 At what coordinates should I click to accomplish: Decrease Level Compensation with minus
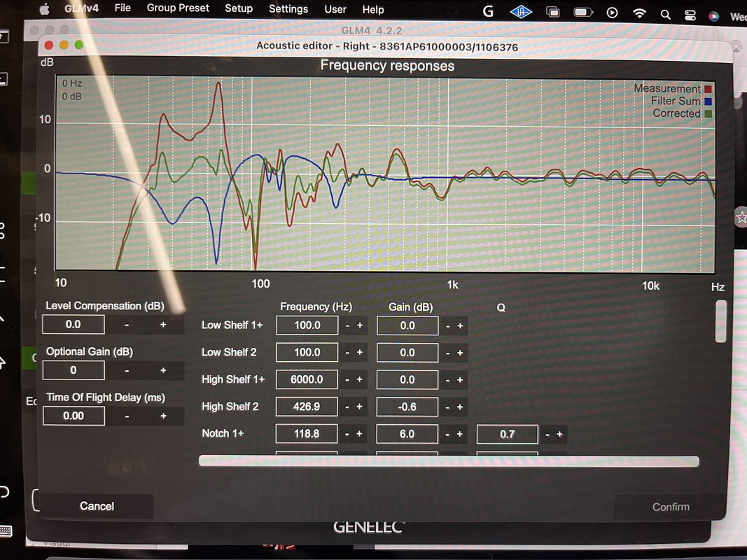tap(127, 325)
